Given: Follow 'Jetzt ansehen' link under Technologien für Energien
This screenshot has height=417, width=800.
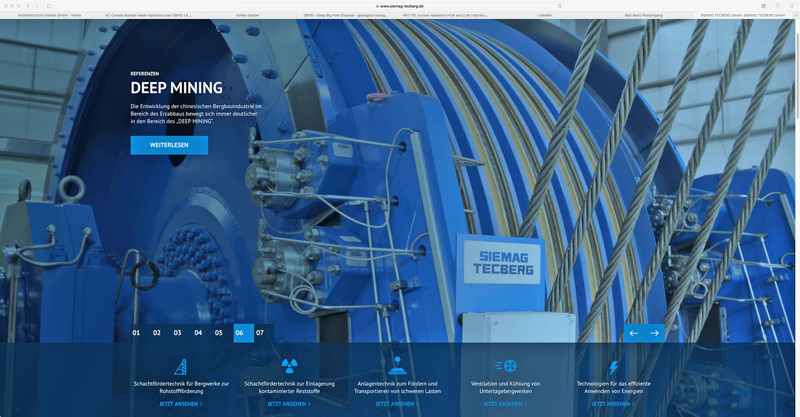Looking at the screenshot, I should click(x=613, y=404).
